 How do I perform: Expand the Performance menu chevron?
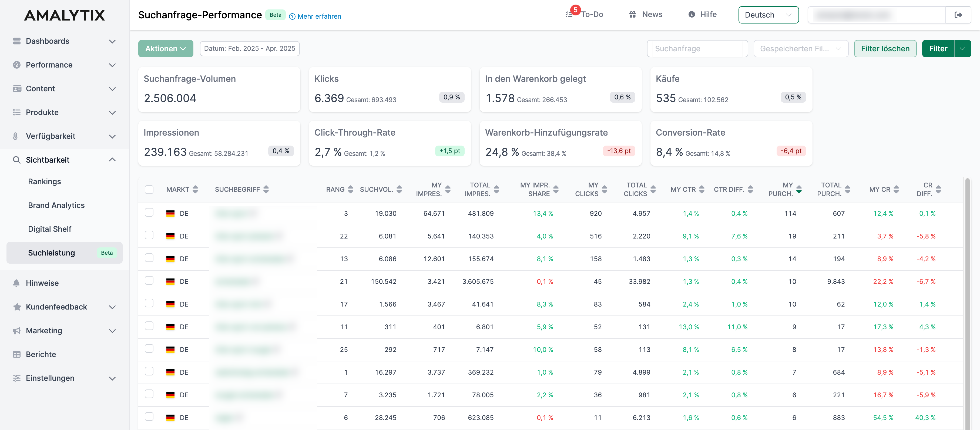coord(112,65)
